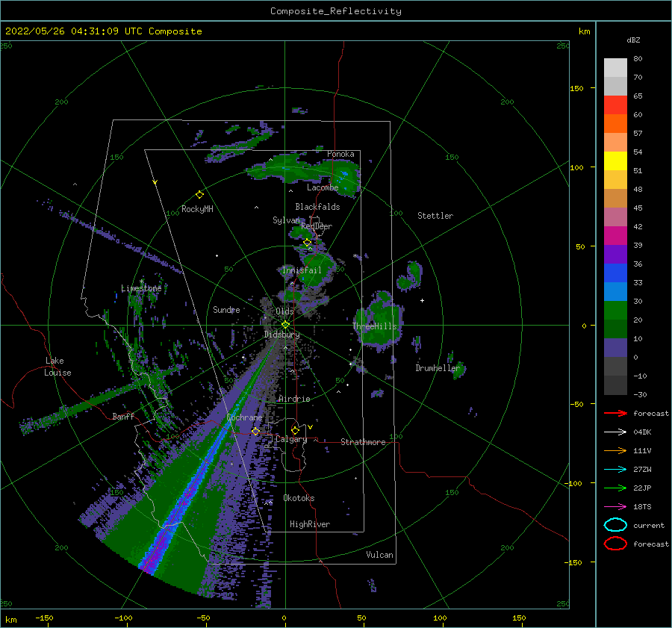The width and height of the screenshot is (672, 628).
Task: Click the '-30' legend scale value
Action: point(640,394)
